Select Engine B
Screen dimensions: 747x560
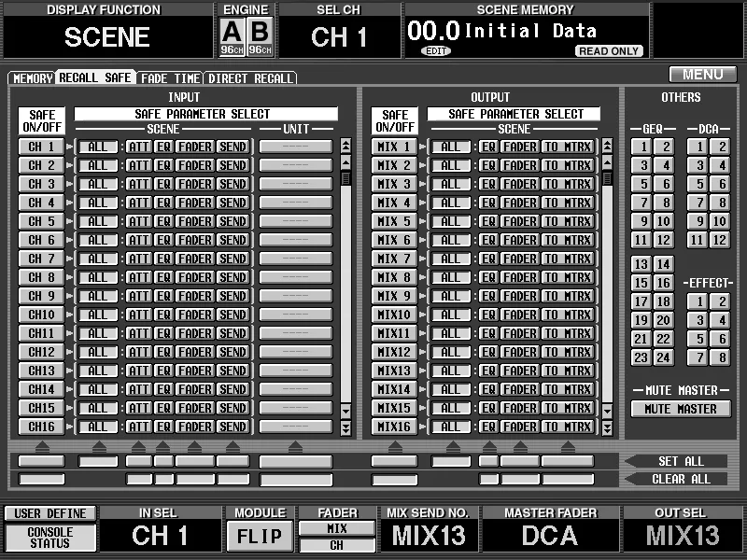pos(261,37)
